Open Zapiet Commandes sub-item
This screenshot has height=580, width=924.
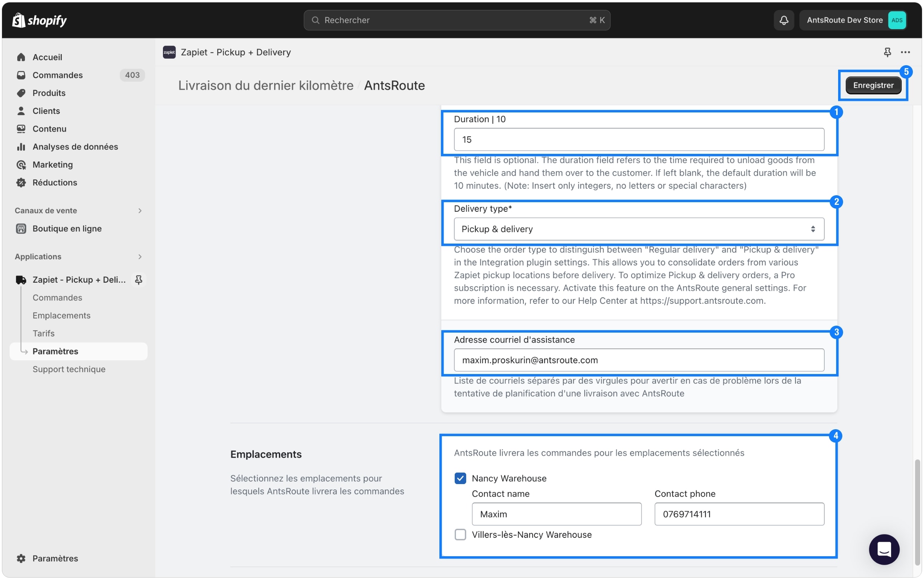point(57,298)
